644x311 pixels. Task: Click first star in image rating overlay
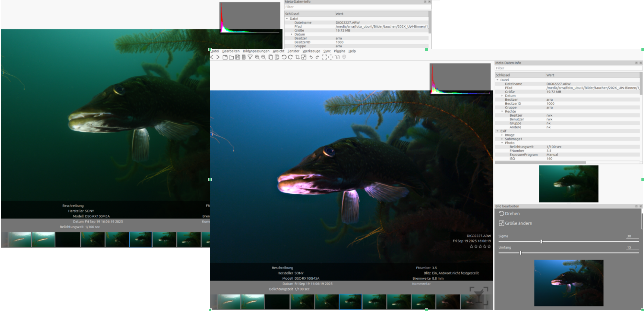(x=471, y=246)
